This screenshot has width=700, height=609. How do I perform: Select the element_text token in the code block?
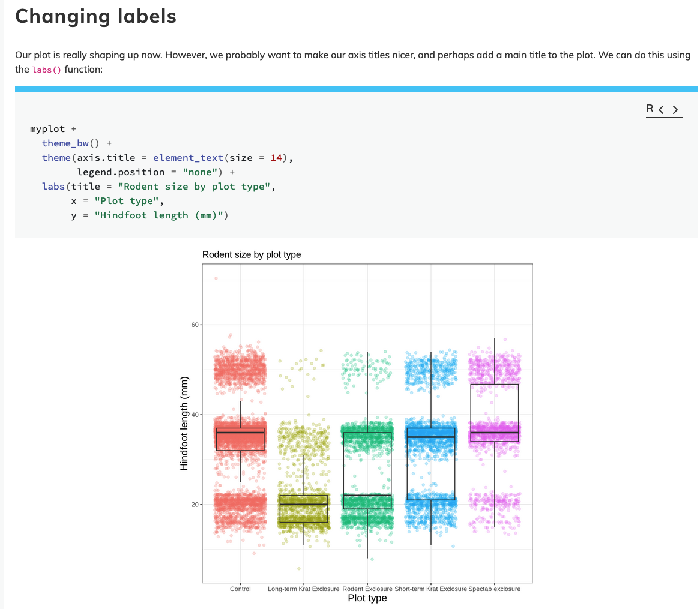pyautogui.click(x=188, y=157)
